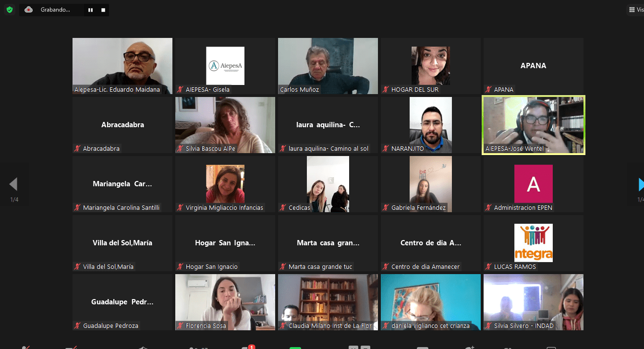
Task: Click muted mic icon beside Florencia Sosa
Action: (x=180, y=325)
